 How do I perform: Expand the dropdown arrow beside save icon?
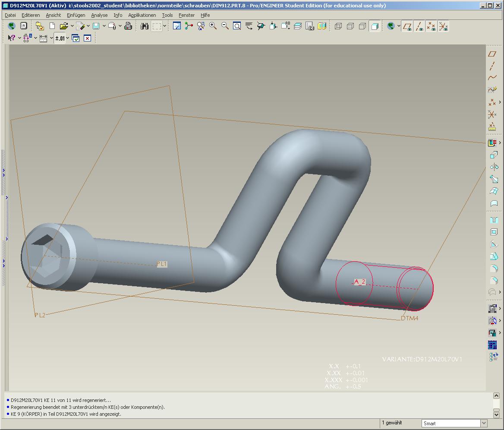(x=104, y=26)
